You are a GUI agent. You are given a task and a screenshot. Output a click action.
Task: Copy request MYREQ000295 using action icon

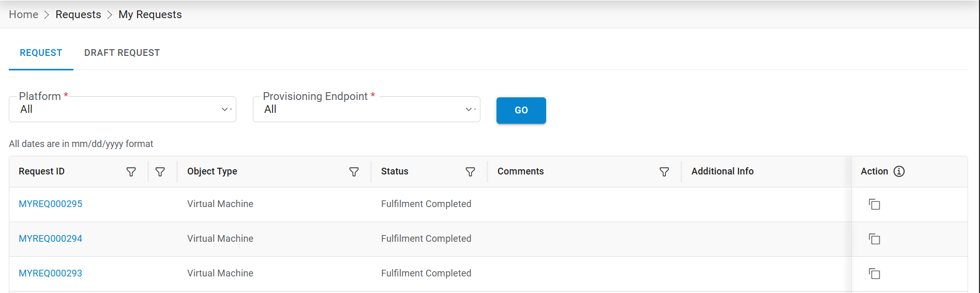pos(875,204)
